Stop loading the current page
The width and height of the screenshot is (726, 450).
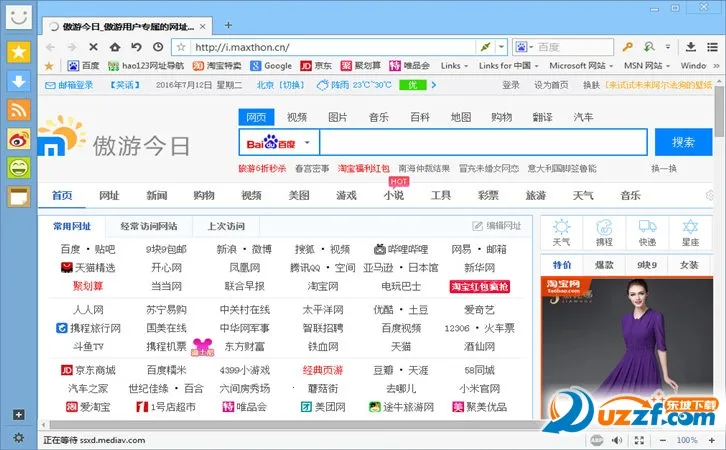pos(93,47)
